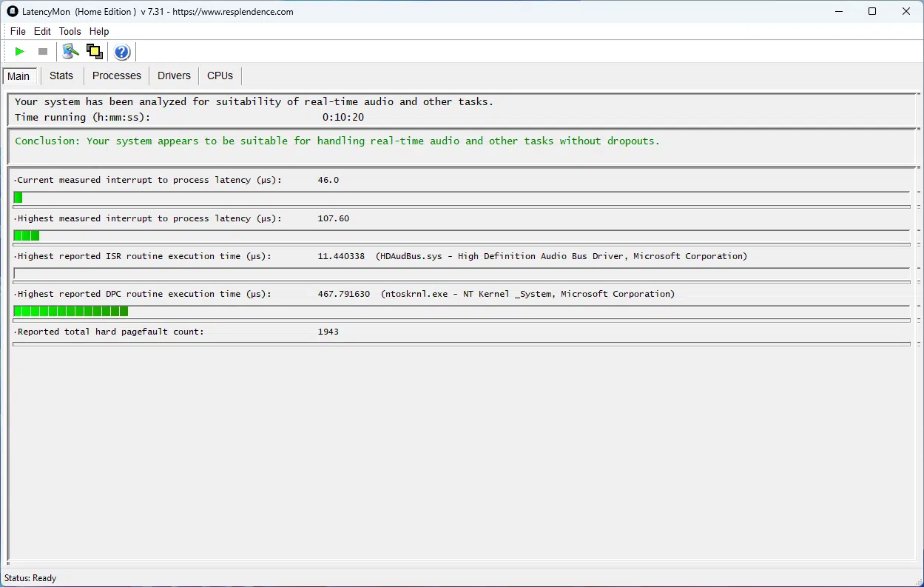Close the LatencyMon window
This screenshot has height=587, width=924.
pos(906,11)
